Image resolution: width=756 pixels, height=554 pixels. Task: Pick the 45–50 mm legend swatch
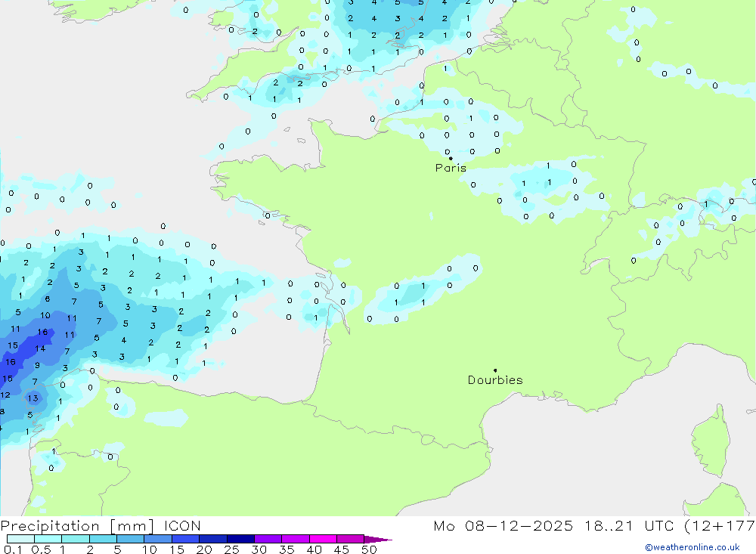click(350, 539)
